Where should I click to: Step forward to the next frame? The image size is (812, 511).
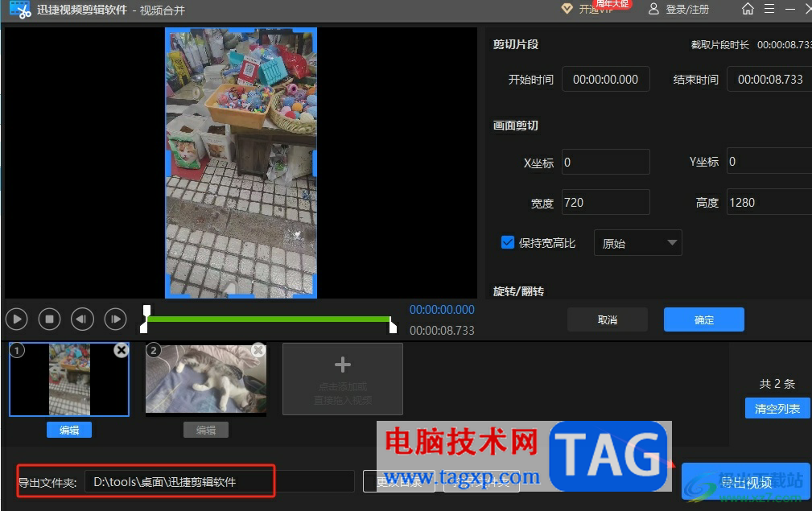115,319
